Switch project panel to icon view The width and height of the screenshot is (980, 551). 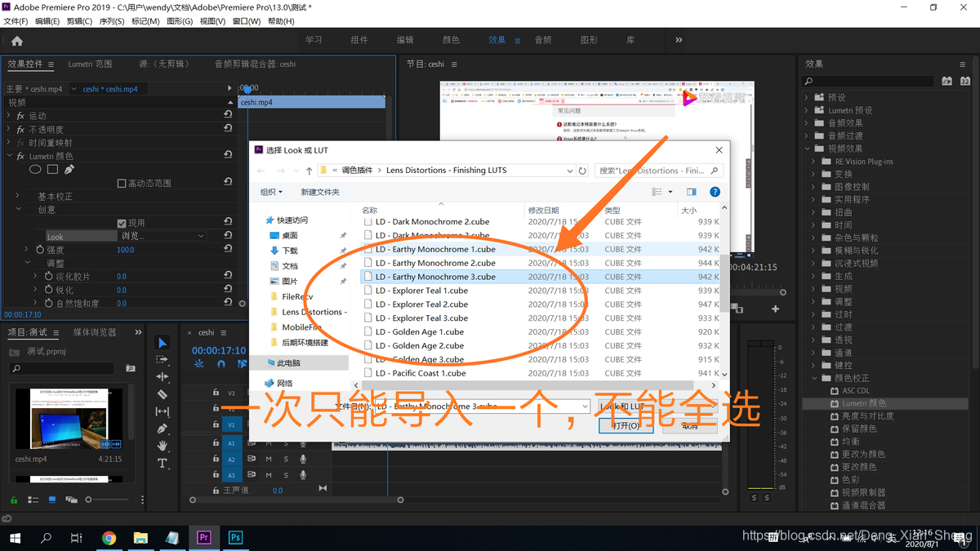pyautogui.click(x=52, y=500)
